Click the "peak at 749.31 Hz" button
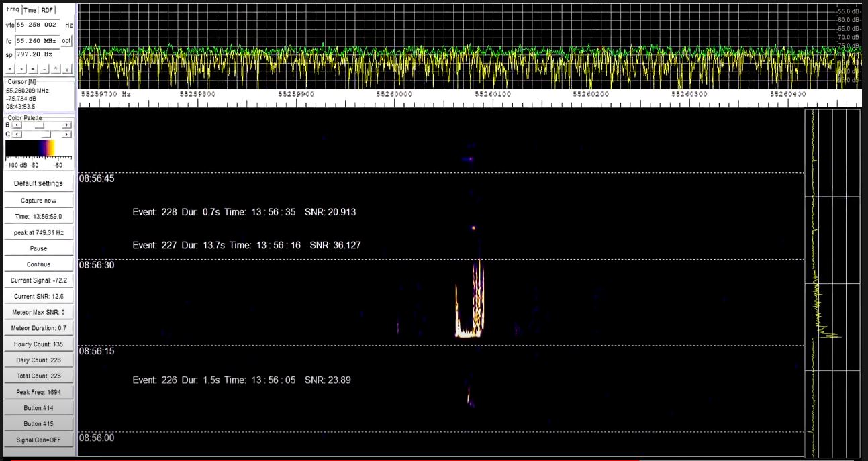868x461 pixels. tap(38, 232)
